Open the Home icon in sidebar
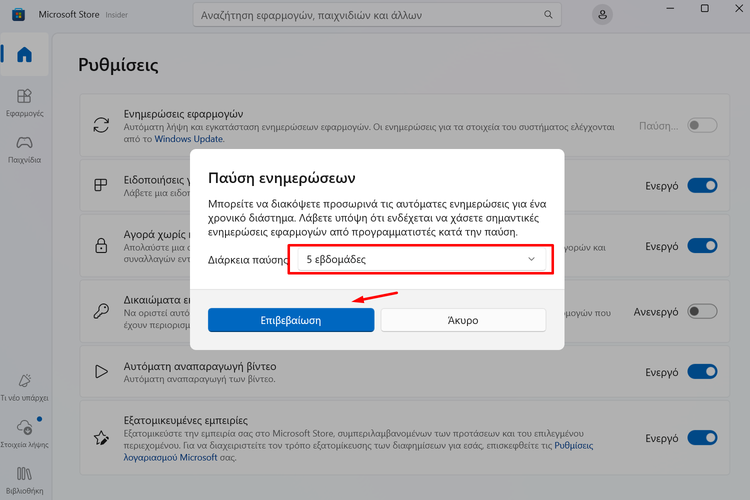 tap(24, 55)
